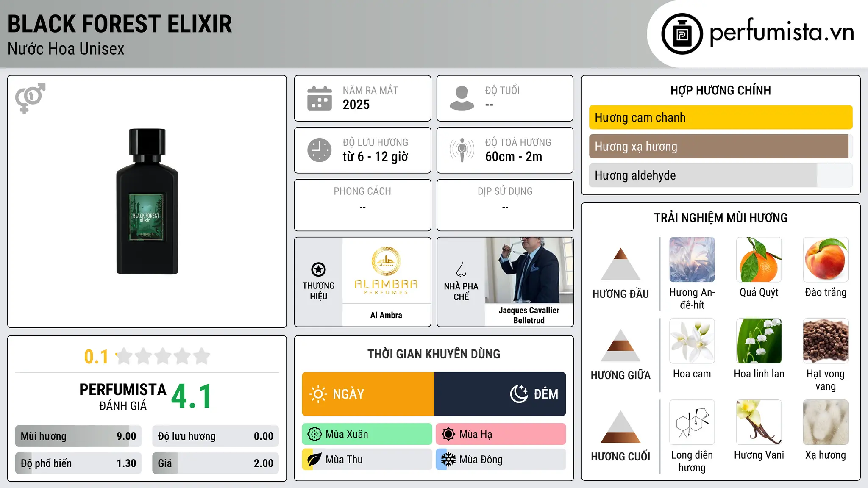Click the sillage value 60cm - 2m
This screenshot has height=488, width=868.
click(x=514, y=157)
